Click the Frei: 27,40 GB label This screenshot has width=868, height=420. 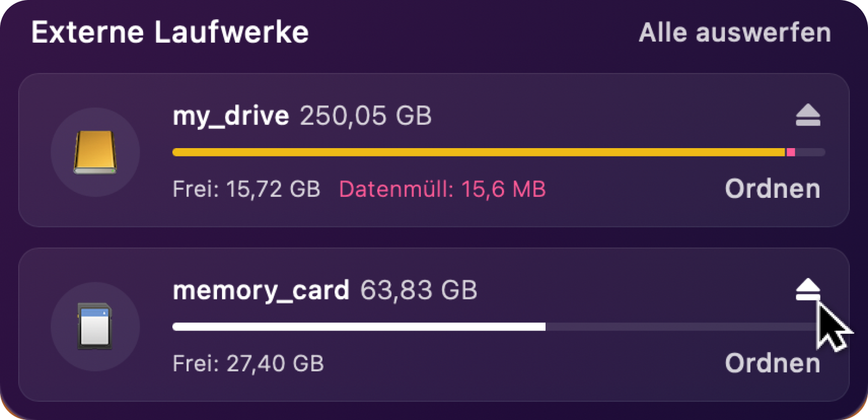pos(248,363)
